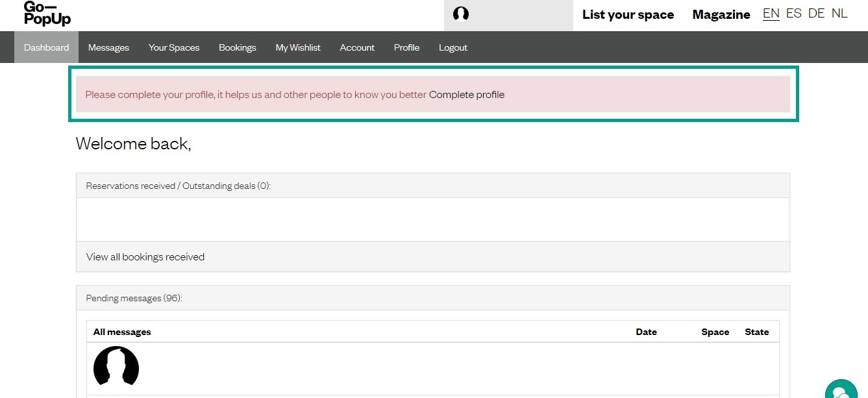
Task: Click the Complete profile link
Action: 466,95
